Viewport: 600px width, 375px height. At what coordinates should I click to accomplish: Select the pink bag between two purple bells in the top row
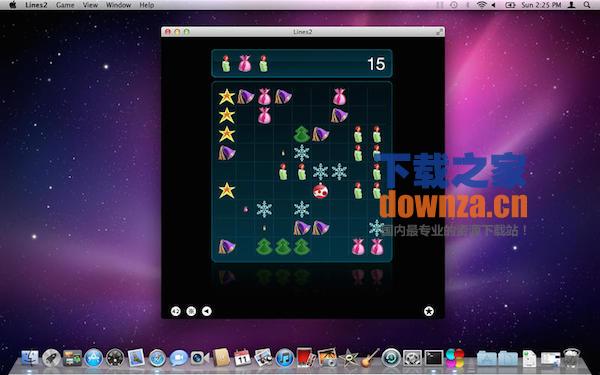coord(264,97)
